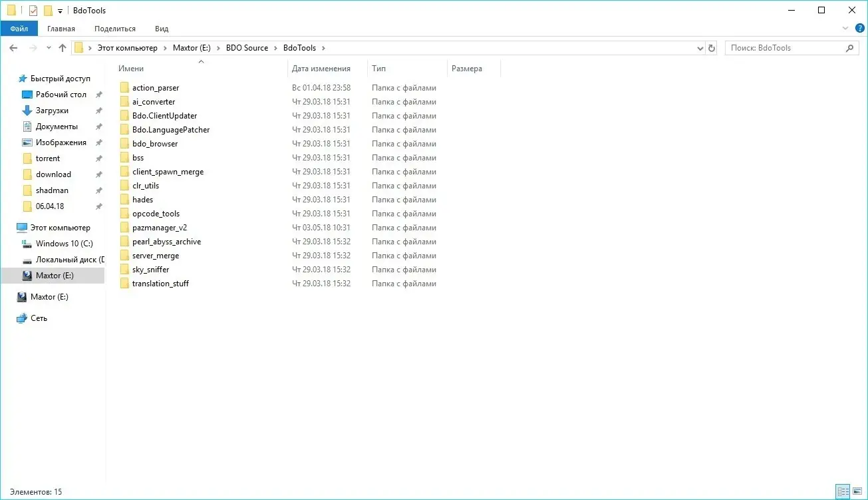This screenshot has width=868, height=500.
Task: Switch to Details view icon in status bar
Action: tap(843, 492)
